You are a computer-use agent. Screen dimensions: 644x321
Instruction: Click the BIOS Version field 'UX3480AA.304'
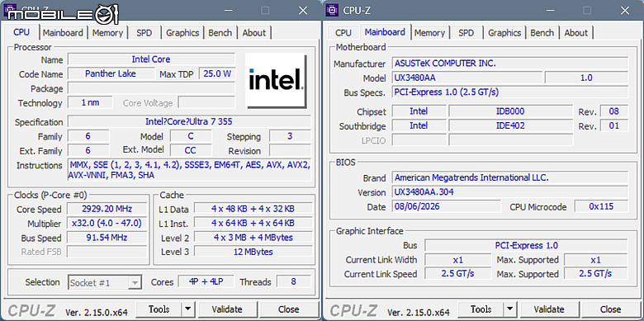click(509, 192)
